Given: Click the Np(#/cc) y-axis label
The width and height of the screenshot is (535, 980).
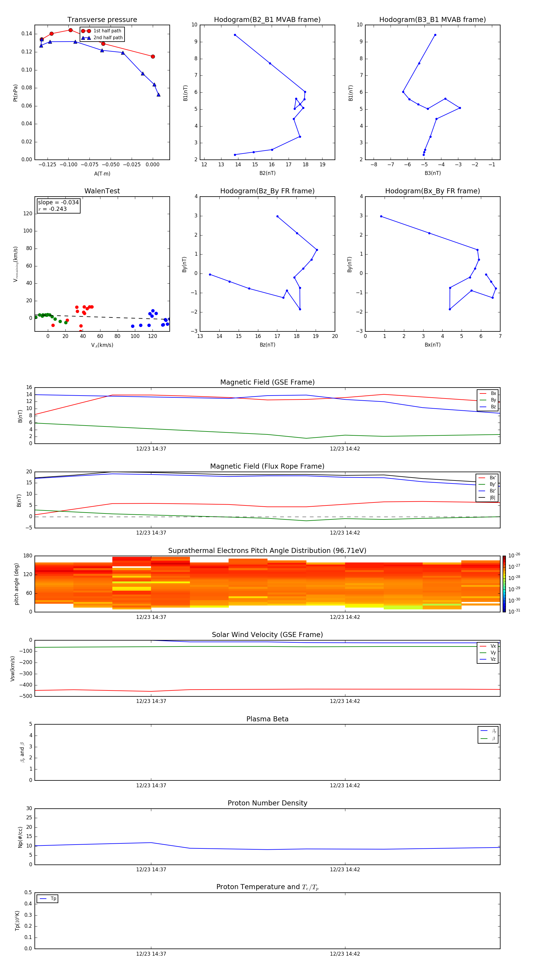Looking at the screenshot, I should (20, 837).
